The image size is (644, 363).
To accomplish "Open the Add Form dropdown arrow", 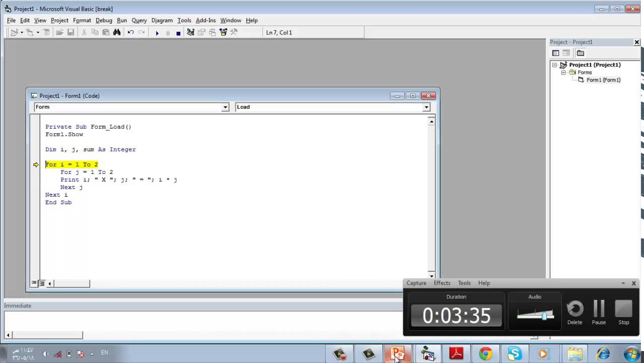I will pos(38,32).
